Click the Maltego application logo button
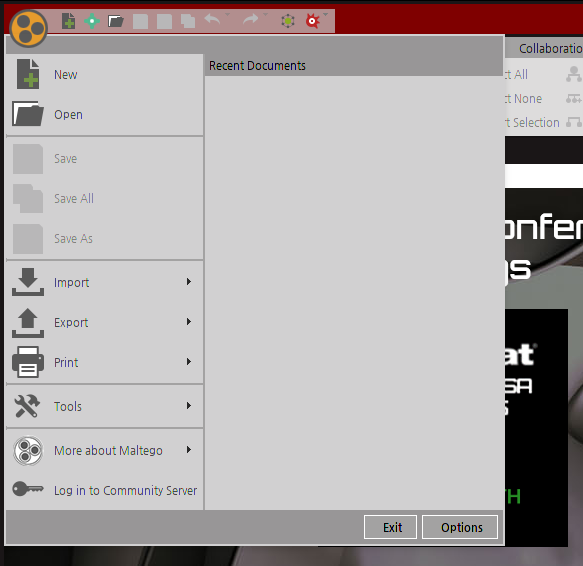Screen dimensions: 583x566 click(28, 29)
